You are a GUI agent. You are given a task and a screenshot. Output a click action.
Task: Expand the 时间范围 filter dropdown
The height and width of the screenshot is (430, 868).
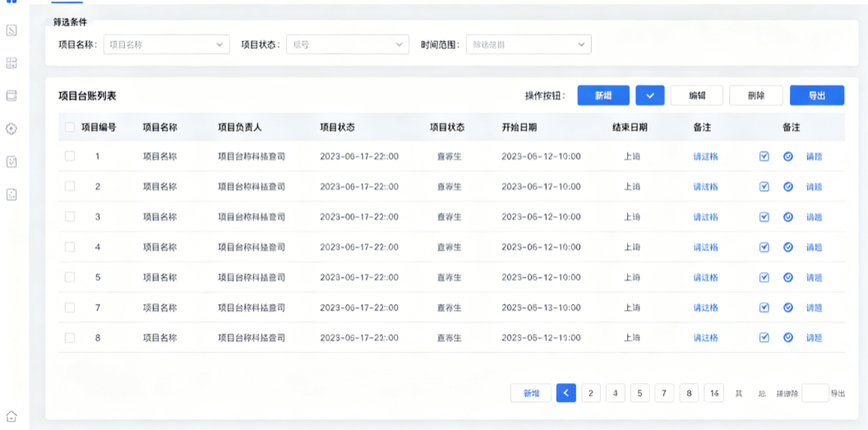529,45
